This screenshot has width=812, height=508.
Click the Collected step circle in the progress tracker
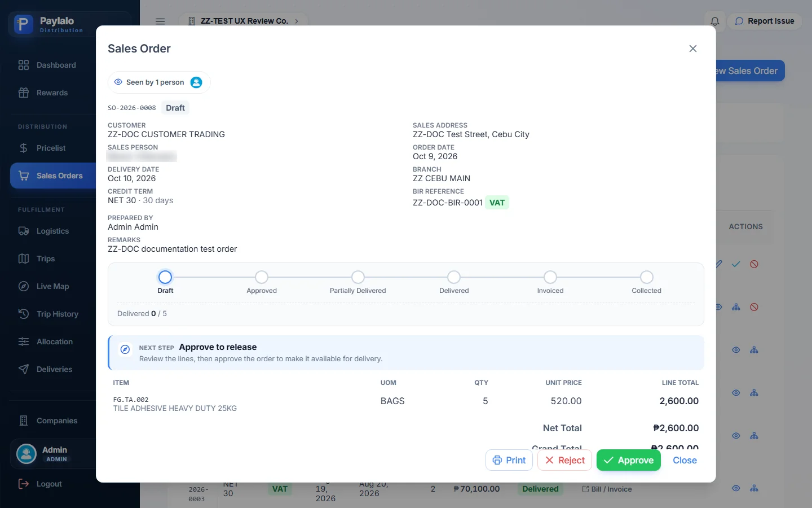point(647,277)
